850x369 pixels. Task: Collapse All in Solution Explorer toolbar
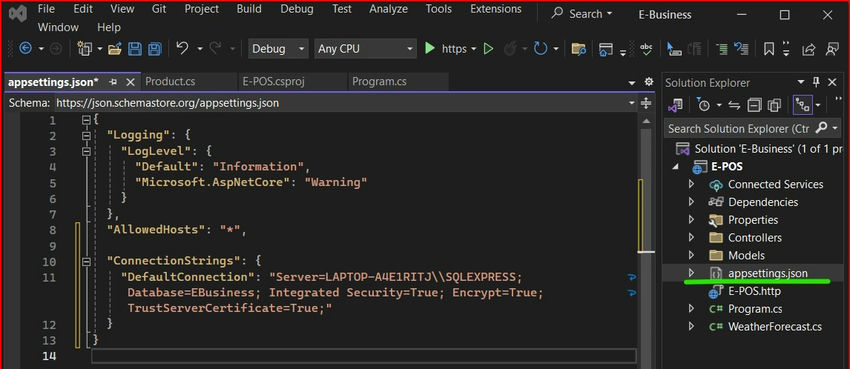click(754, 105)
